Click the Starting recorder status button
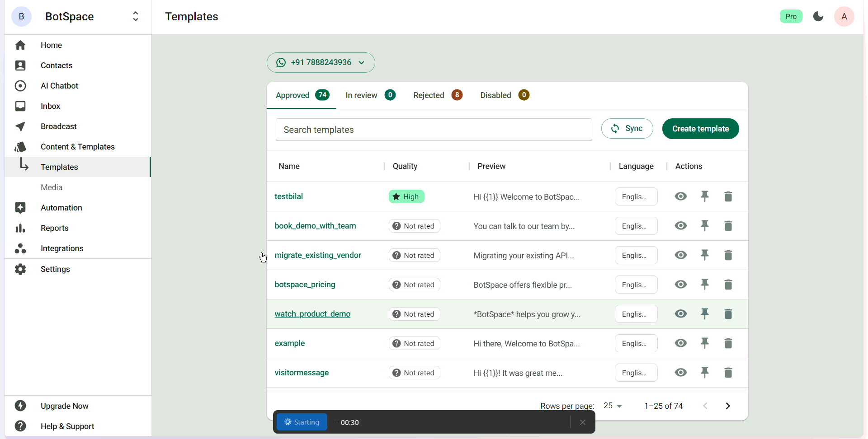The image size is (868, 439). [302, 422]
